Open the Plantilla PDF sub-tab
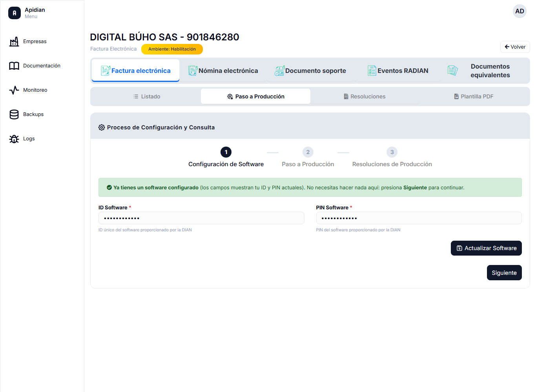 [474, 96]
